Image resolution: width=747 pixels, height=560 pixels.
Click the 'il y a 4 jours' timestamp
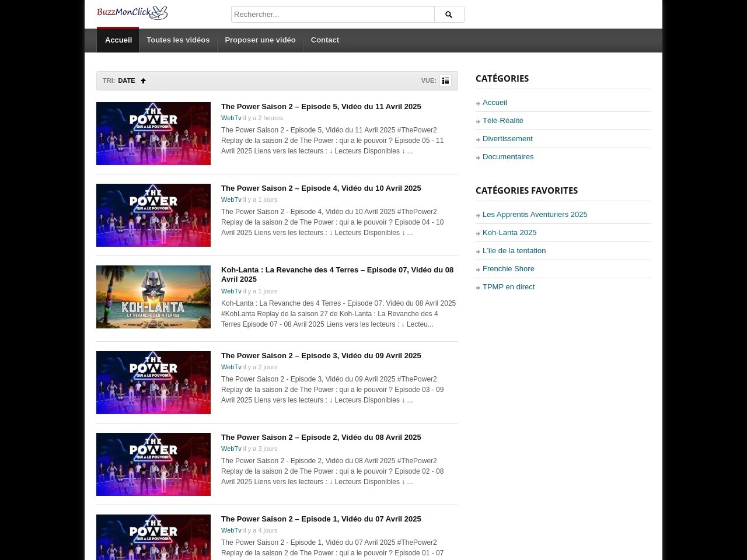(x=260, y=531)
